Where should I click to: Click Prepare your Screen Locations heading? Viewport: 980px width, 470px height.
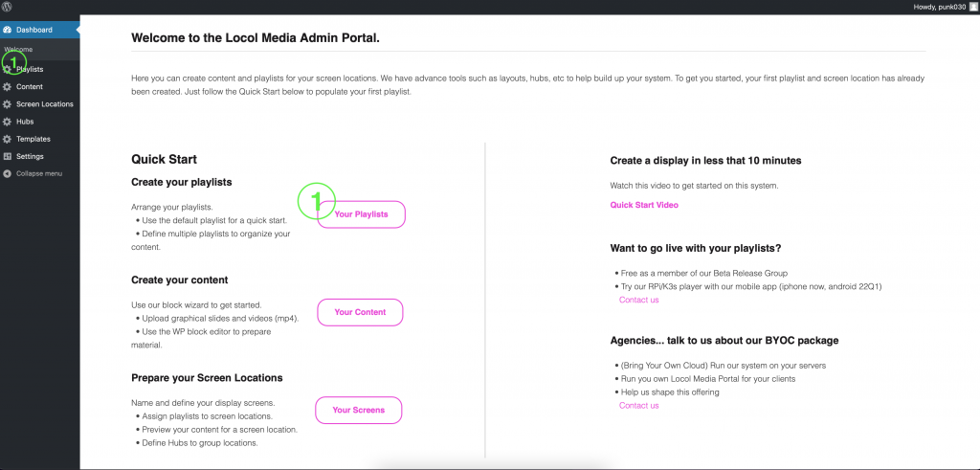click(x=207, y=378)
